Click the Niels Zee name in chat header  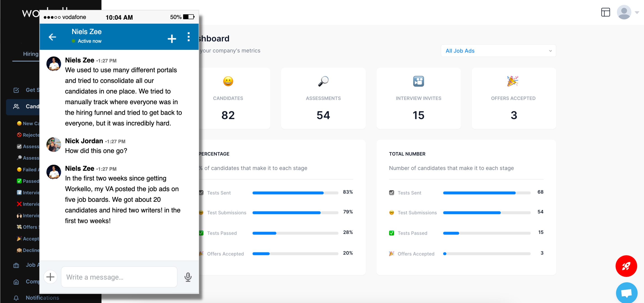87,32
